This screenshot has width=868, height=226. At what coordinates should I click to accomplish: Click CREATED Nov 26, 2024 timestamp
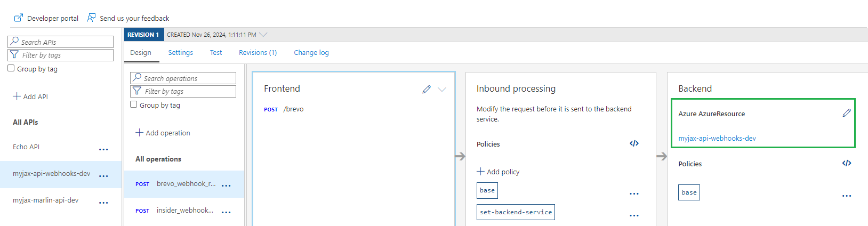[x=212, y=35]
